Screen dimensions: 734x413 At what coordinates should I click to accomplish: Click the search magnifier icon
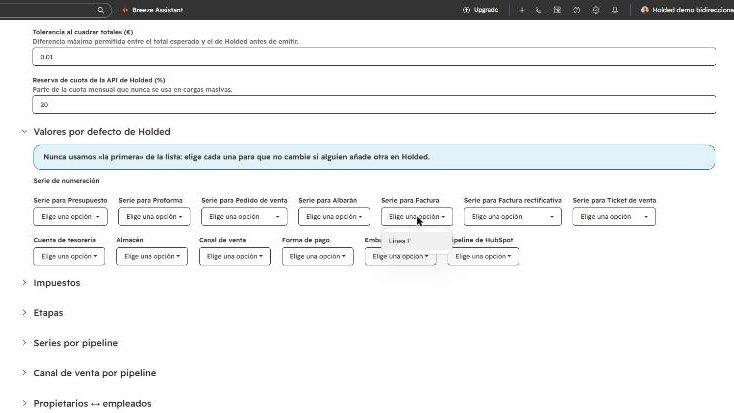pyautogui.click(x=100, y=10)
